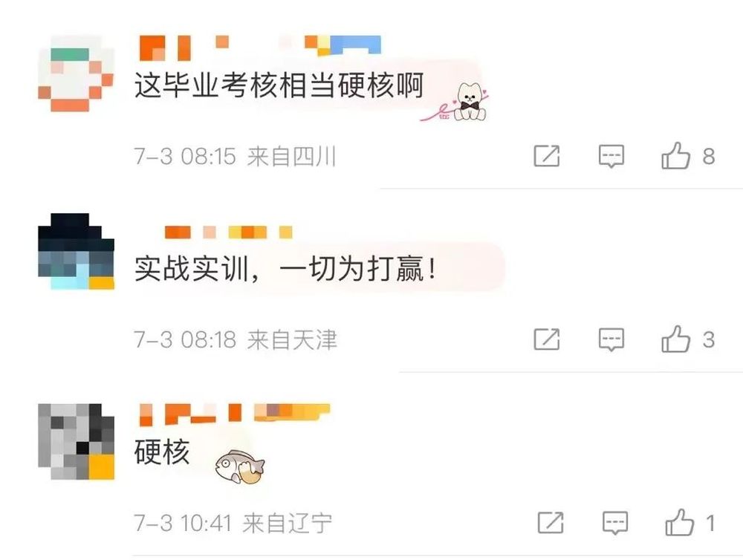Share the Liaoning 10:41 comment
The width and height of the screenshot is (743, 560).
point(551,522)
